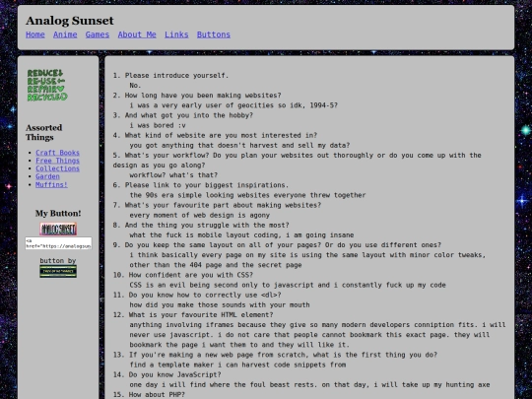This screenshot has height=399, width=532.
Task: Click answer 'find a template maker' line
Action: point(237,366)
